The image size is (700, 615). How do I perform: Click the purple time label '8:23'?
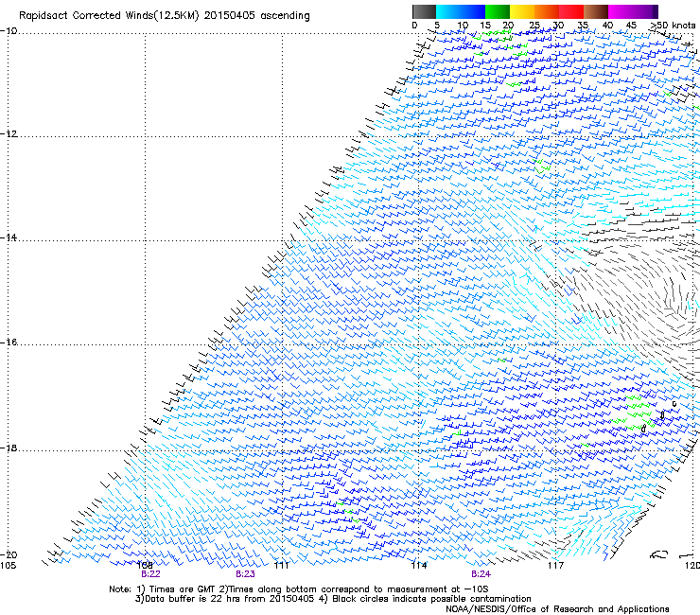(x=246, y=574)
